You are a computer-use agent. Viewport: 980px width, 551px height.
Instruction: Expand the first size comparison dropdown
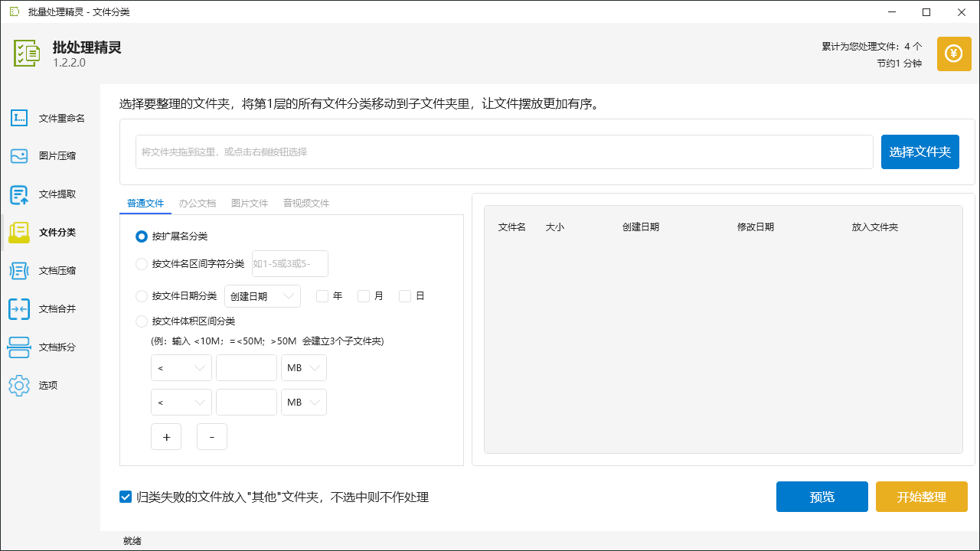(x=181, y=367)
